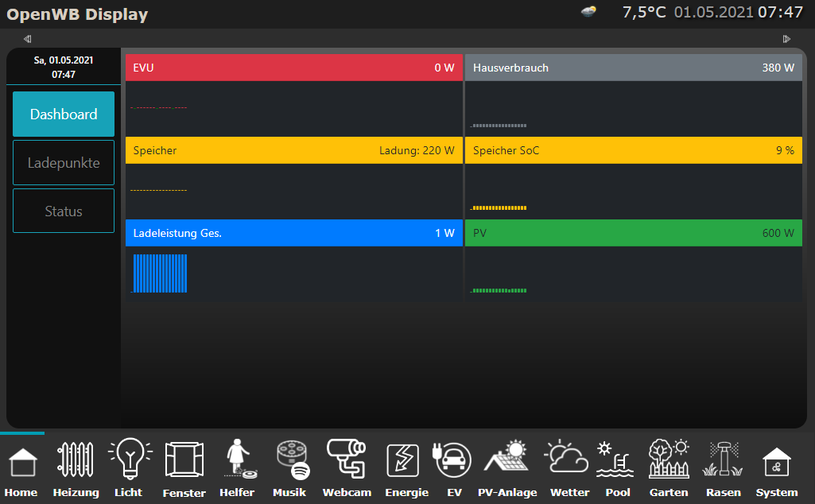Viewport: 815px width, 504px height.
Task: Open the PV-Anlage solar panel icon
Action: click(x=507, y=461)
